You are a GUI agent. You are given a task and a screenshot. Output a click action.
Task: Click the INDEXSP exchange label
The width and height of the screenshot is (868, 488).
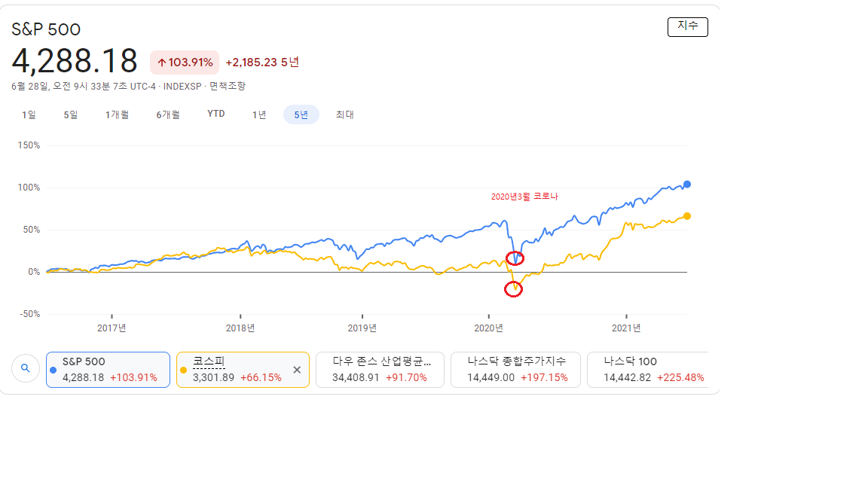182,87
